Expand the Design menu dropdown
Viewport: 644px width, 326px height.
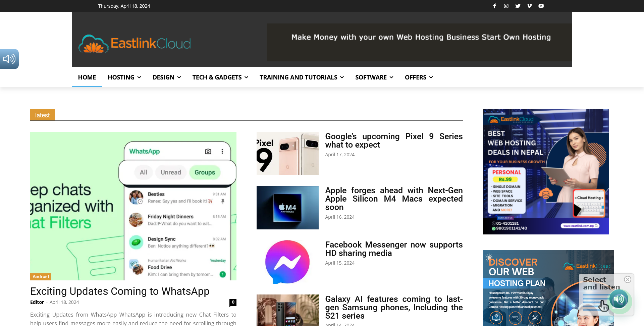tap(167, 77)
